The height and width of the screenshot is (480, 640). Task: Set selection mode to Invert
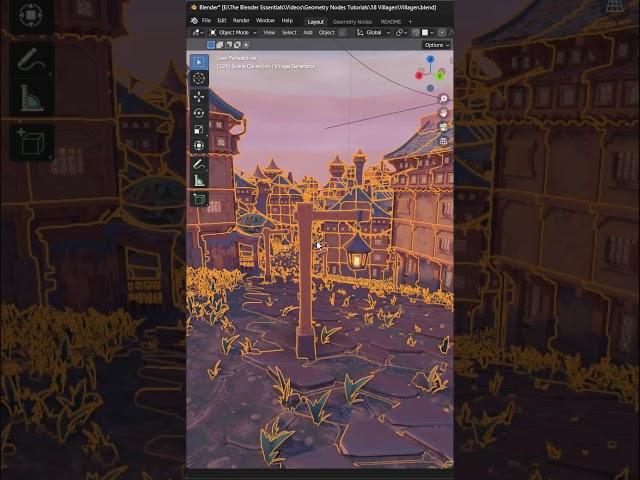237,45
